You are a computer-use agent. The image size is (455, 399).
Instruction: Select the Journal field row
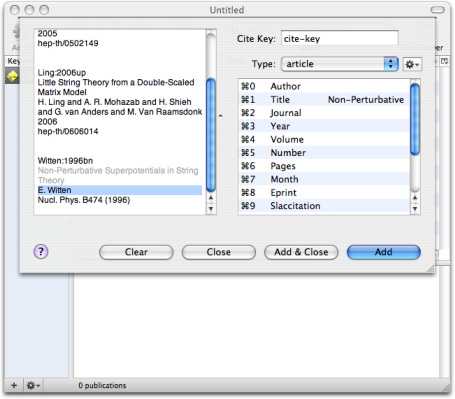click(324, 113)
